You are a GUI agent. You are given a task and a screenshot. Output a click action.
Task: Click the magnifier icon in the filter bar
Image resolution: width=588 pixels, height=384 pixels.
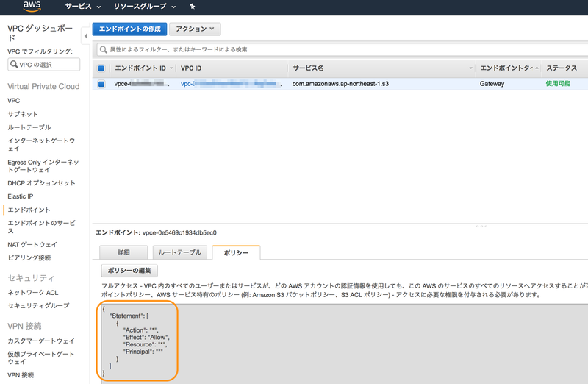pyautogui.click(x=103, y=49)
